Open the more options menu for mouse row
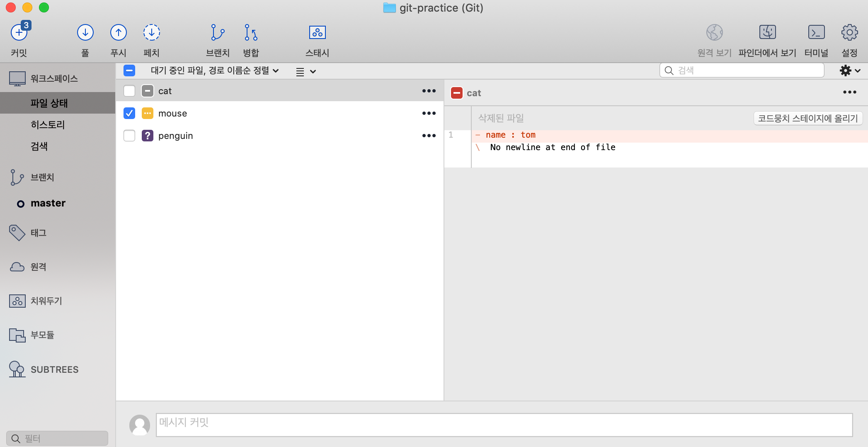Screen dimensions: 868x447 pyautogui.click(x=429, y=113)
